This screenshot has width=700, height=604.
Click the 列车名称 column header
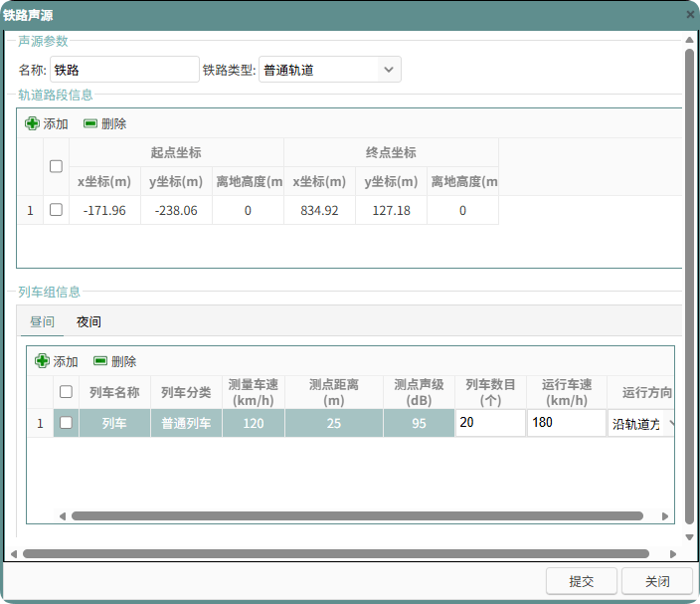pos(114,392)
